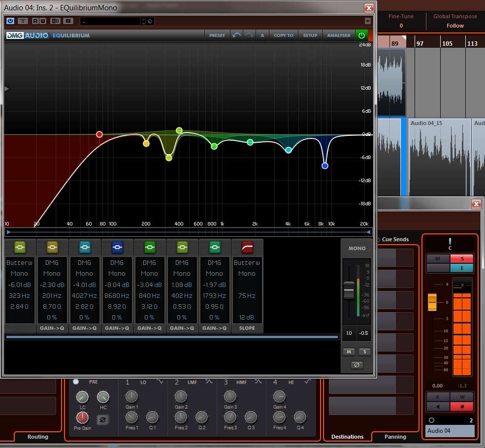
Task: Click the 12 dB slope value
Action: [x=247, y=317]
